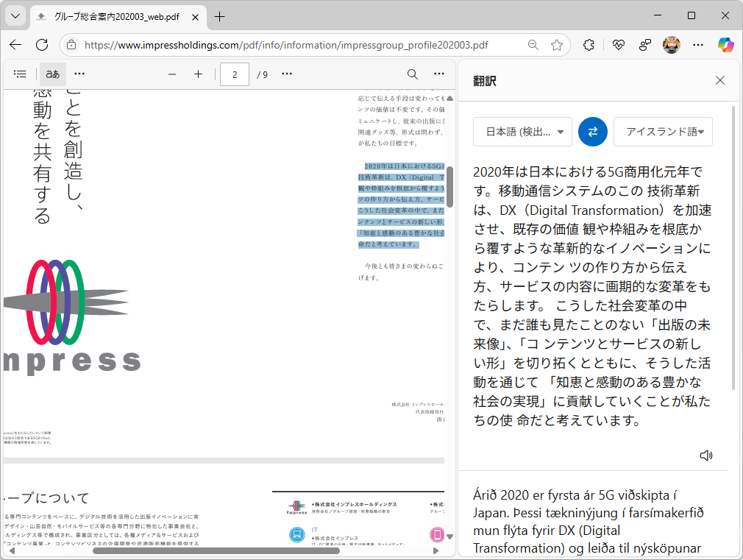Click the swap languages arrow button

592,132
